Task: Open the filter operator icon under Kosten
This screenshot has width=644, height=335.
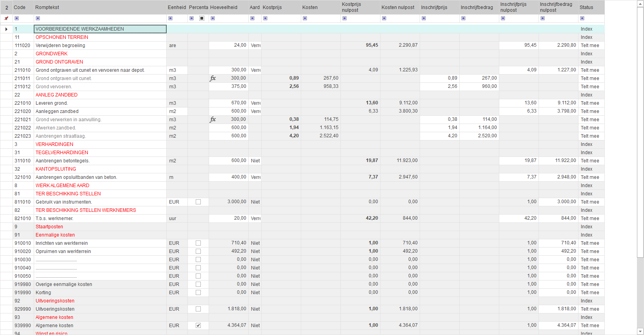Action: 305,18
